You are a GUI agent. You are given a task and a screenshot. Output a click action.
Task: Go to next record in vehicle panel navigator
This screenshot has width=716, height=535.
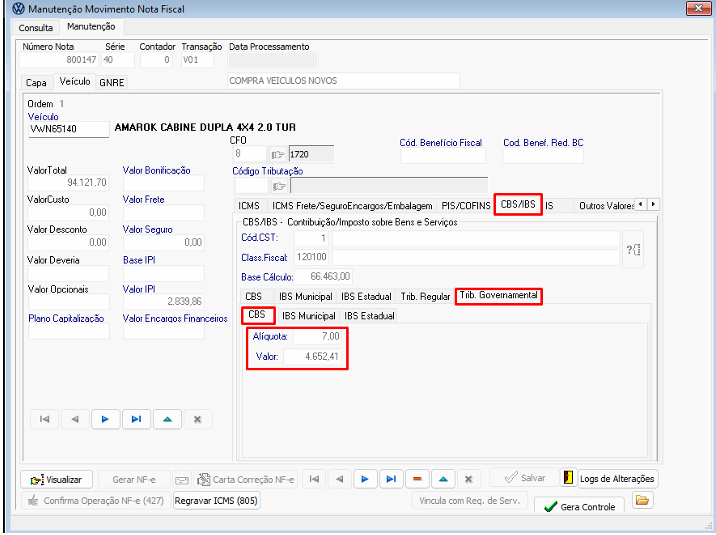105,420
